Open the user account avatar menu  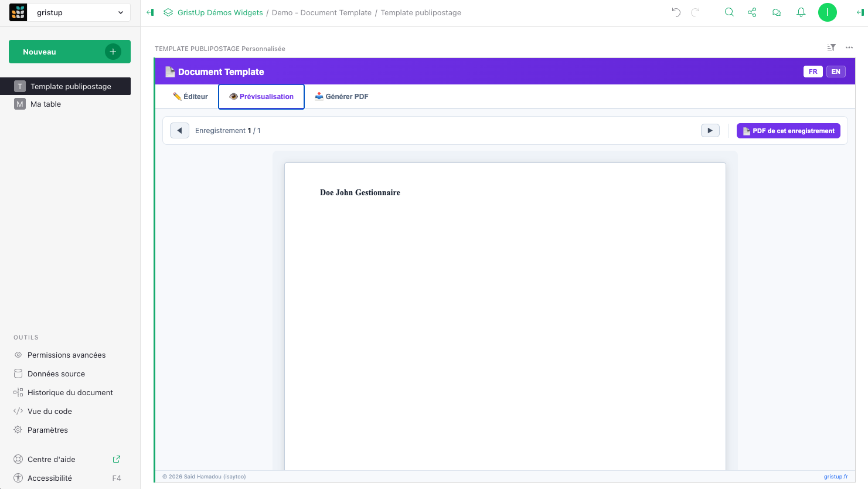827,12
